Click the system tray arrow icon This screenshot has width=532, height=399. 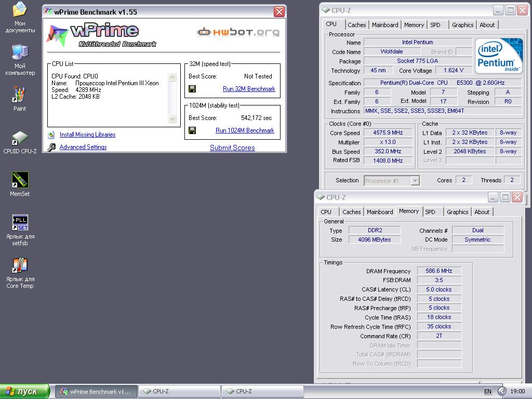point(502,391)
